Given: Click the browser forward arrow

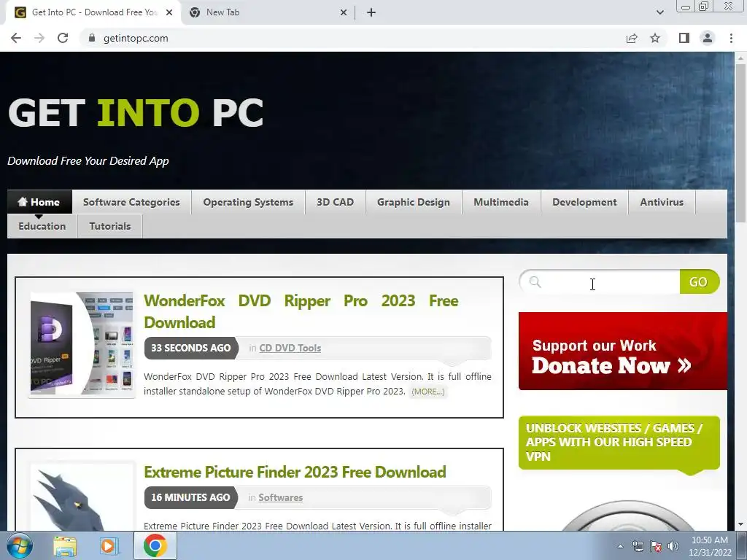Looking at the screenshot, I should 39,38.
